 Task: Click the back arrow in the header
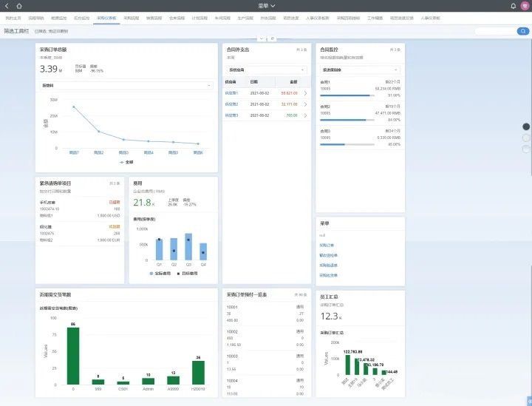click(7, 6)
